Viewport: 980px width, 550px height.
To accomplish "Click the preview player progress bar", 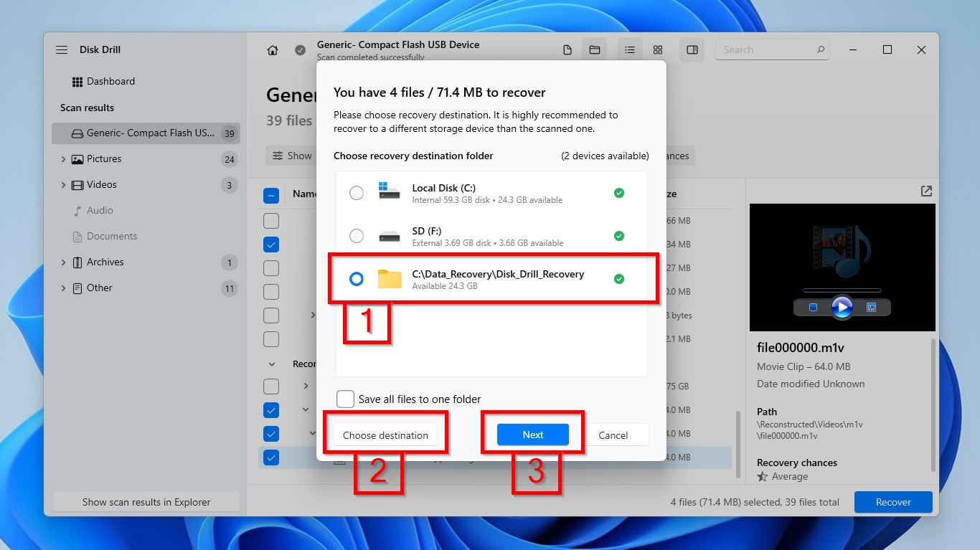I will click(x=841, y=290).
